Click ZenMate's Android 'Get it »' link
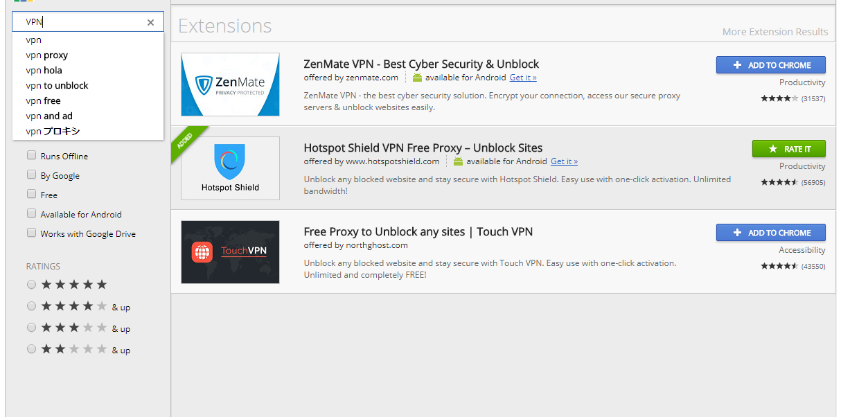868x417 pixels. (523, 78)
